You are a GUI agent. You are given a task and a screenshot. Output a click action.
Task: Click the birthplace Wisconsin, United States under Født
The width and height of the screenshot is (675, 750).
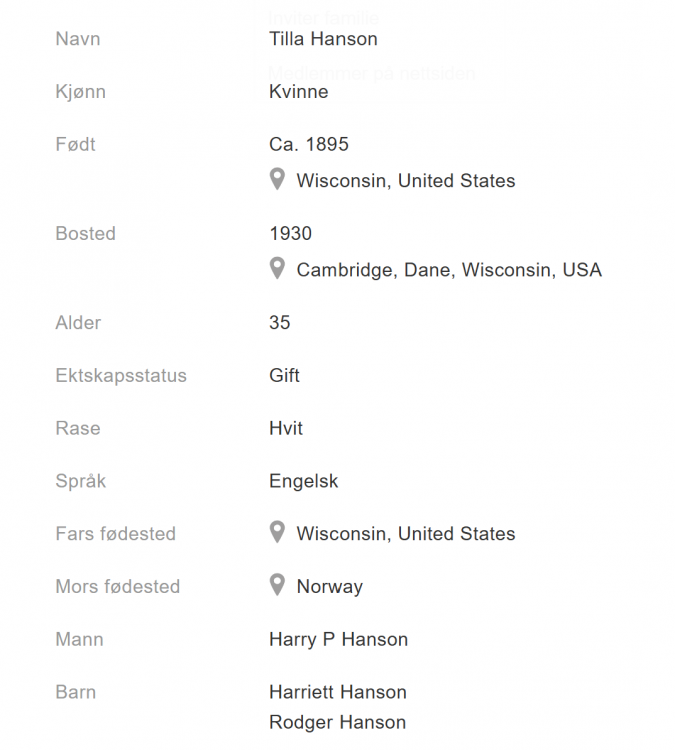[405, 181]
